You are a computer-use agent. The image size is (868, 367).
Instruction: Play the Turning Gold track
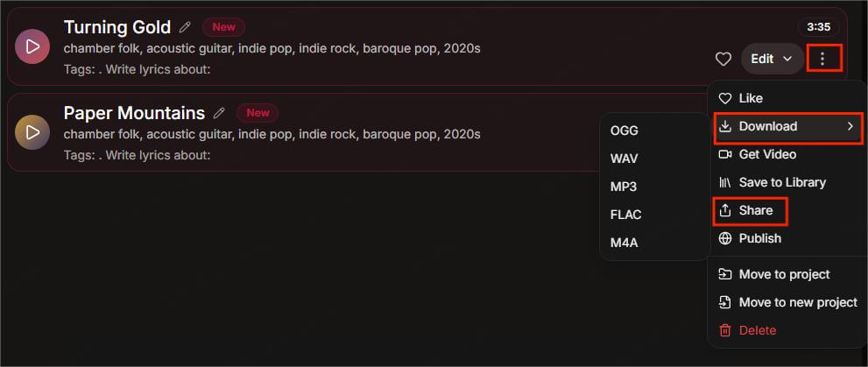pos(32,46)
